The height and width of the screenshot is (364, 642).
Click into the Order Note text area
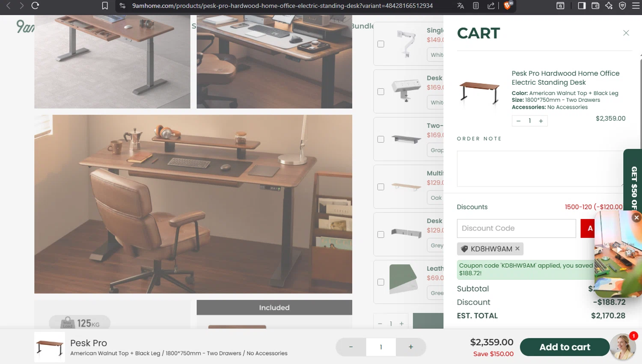541,169
